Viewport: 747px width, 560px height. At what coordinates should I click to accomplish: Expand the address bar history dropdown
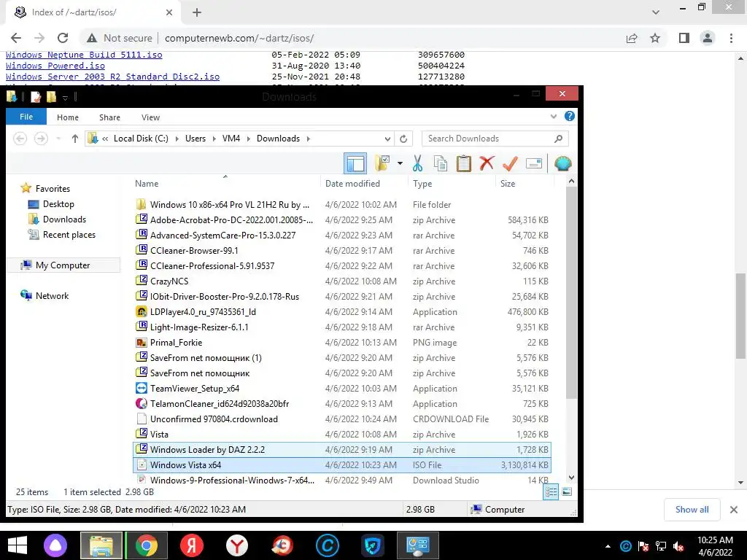388,139
